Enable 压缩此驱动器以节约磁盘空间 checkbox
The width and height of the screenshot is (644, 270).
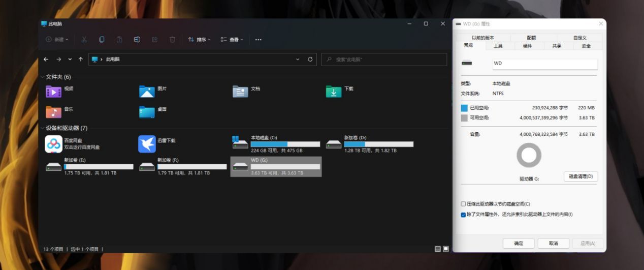tap(463, 204)
